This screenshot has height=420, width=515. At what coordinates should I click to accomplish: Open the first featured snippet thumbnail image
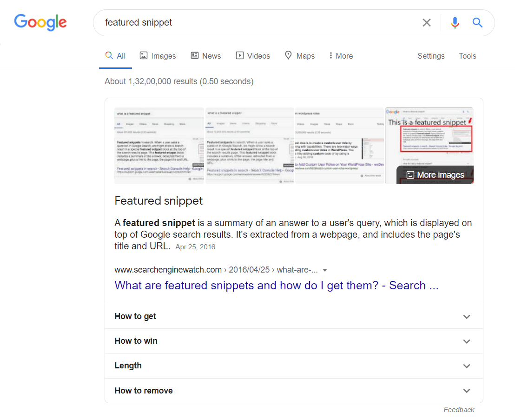coord(159,146)
